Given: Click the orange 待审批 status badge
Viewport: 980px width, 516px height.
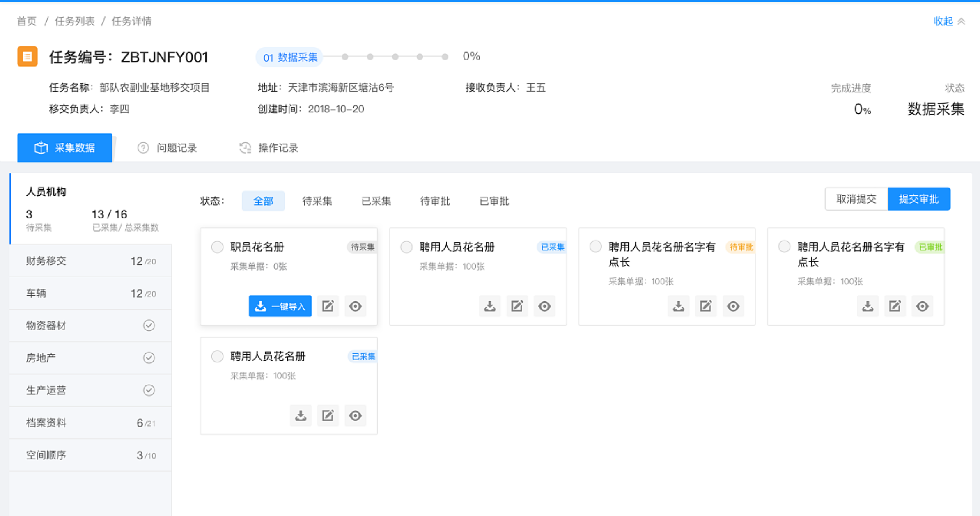Looking at the screenshot, I should pyautogui.click(x=741, y=247).
